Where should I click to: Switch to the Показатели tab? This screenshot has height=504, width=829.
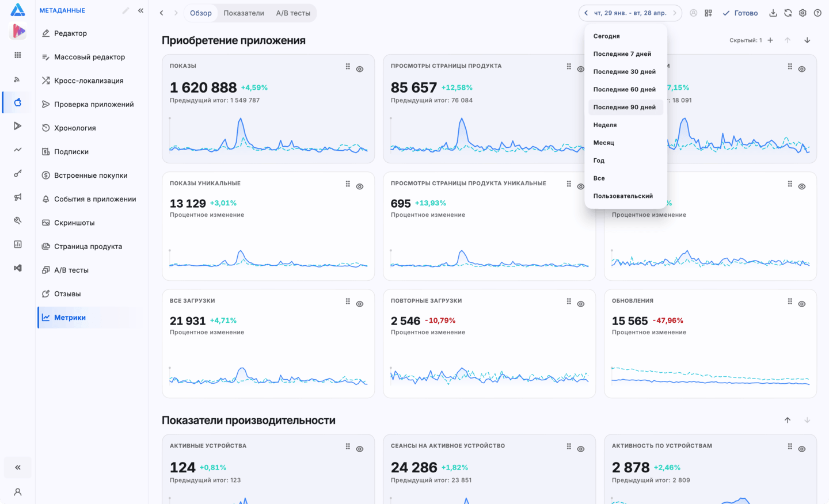[x=244, y=13]
